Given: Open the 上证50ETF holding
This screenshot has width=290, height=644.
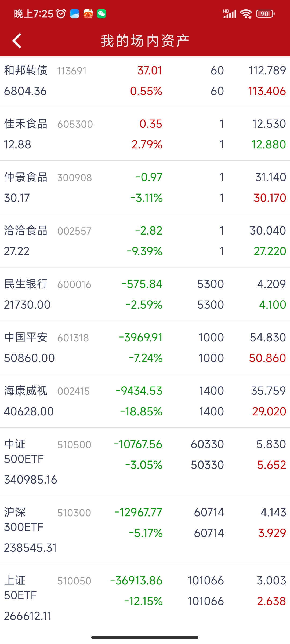Looking at the screenshot, I should [145, 598].
